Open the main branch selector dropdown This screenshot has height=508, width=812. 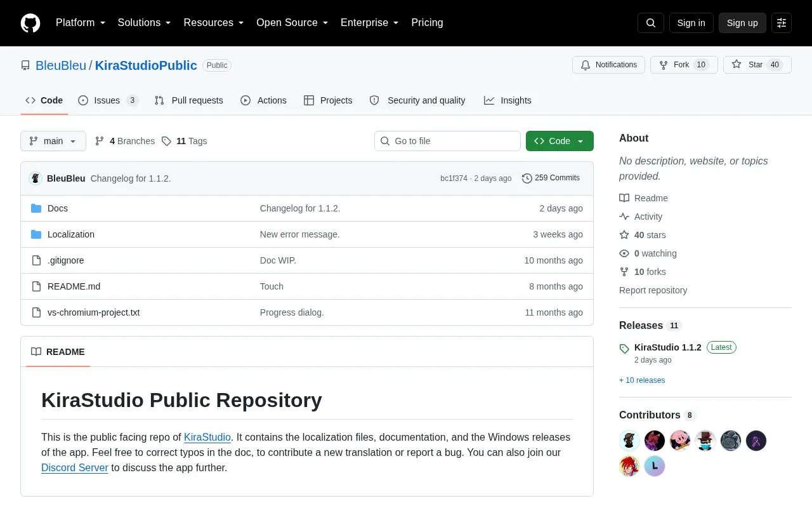click(53, 141)
